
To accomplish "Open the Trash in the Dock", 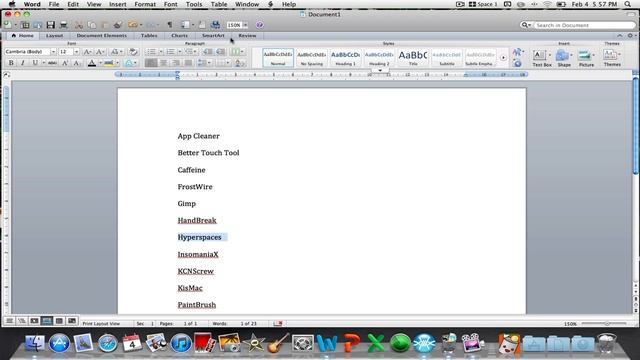I will [606, 342].
